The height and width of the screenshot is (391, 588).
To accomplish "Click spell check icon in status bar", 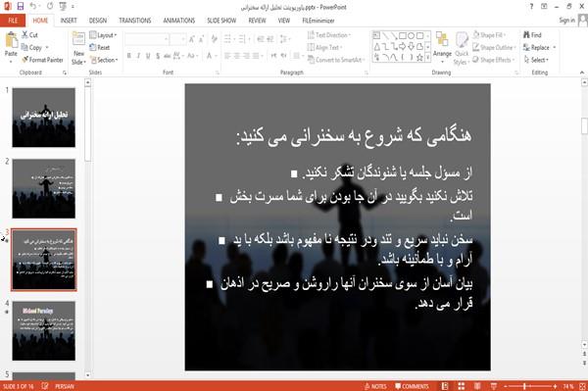I will point(45,386).
